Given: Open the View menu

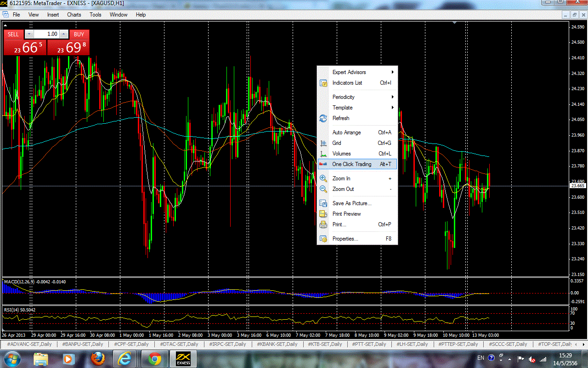Looking at the screenshot, I should 34,15.
